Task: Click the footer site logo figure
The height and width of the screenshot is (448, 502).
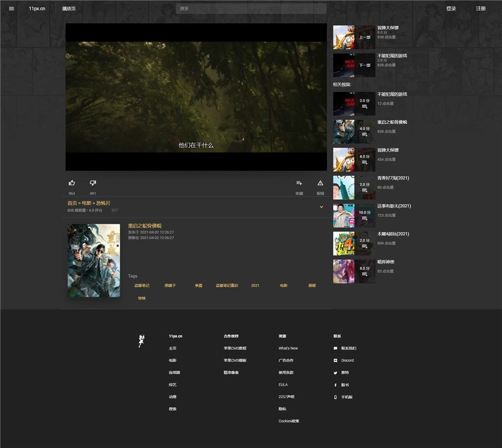Action: [x=141, y=341]
